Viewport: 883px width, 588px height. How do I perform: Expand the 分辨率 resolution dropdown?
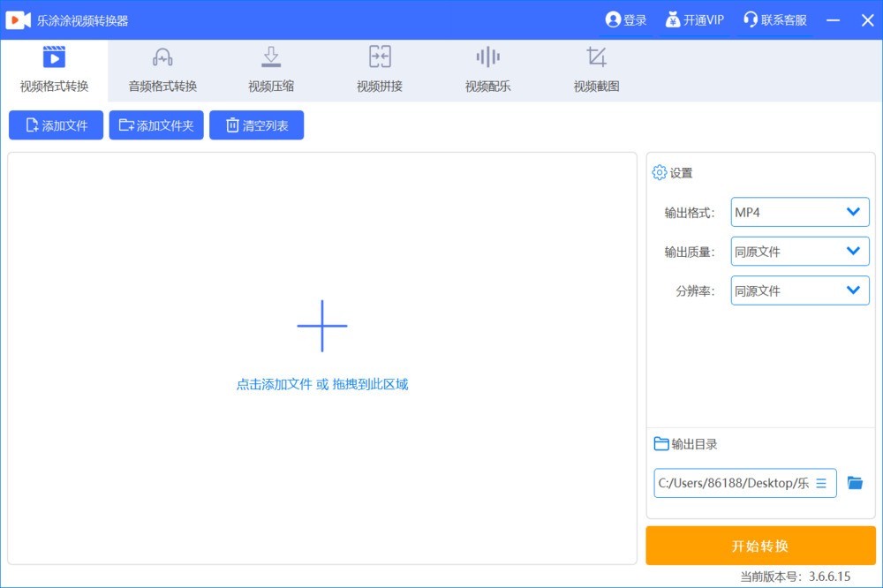point(800,290)
